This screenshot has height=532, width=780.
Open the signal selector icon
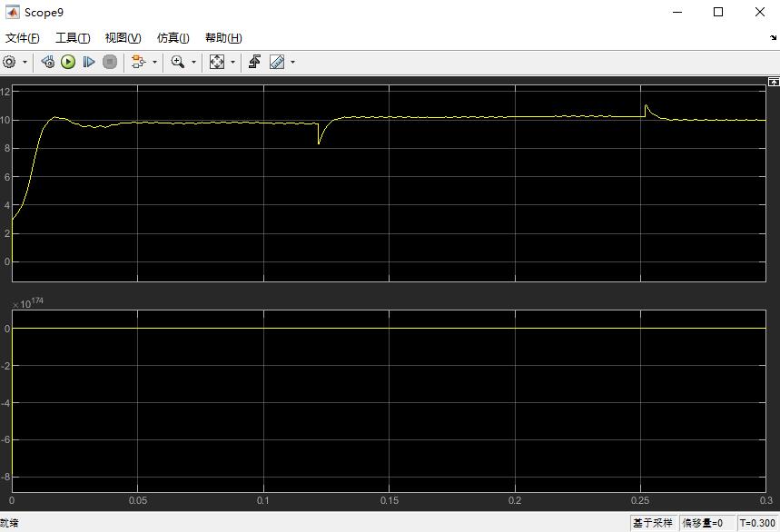[x=138, y=62]
